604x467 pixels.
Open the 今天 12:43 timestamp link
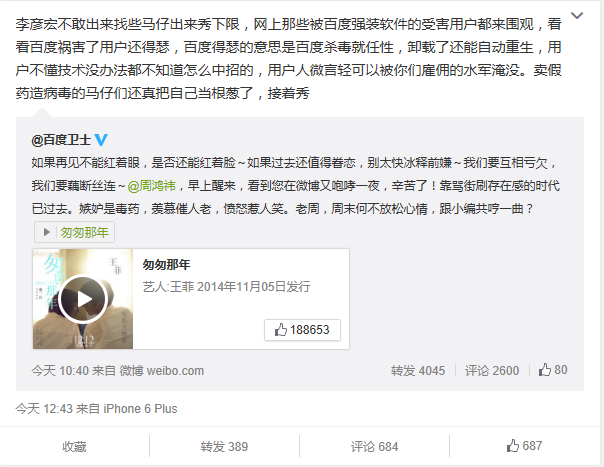click(44, 408)
